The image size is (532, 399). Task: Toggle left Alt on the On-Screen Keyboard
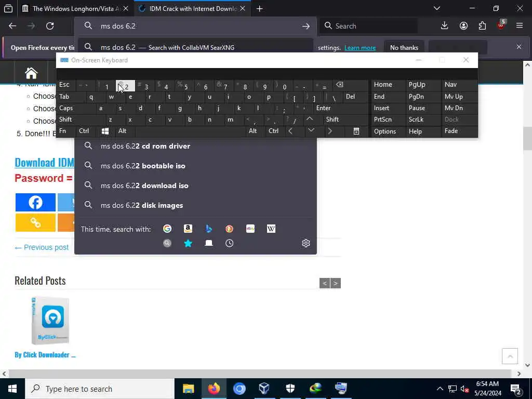tap(125, 131)
